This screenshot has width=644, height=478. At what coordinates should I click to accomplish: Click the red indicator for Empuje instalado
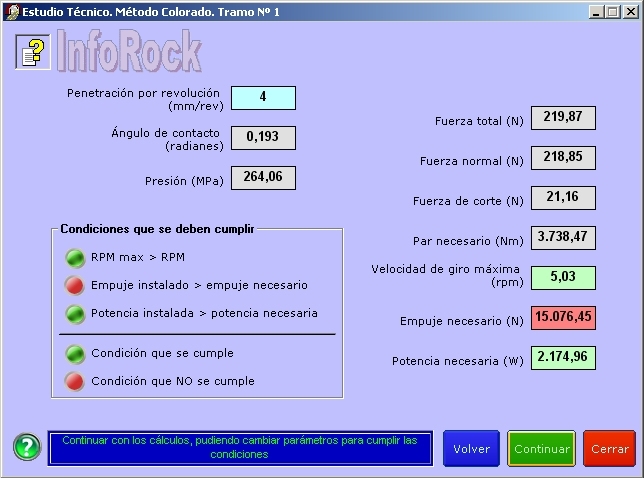[75, 285]
